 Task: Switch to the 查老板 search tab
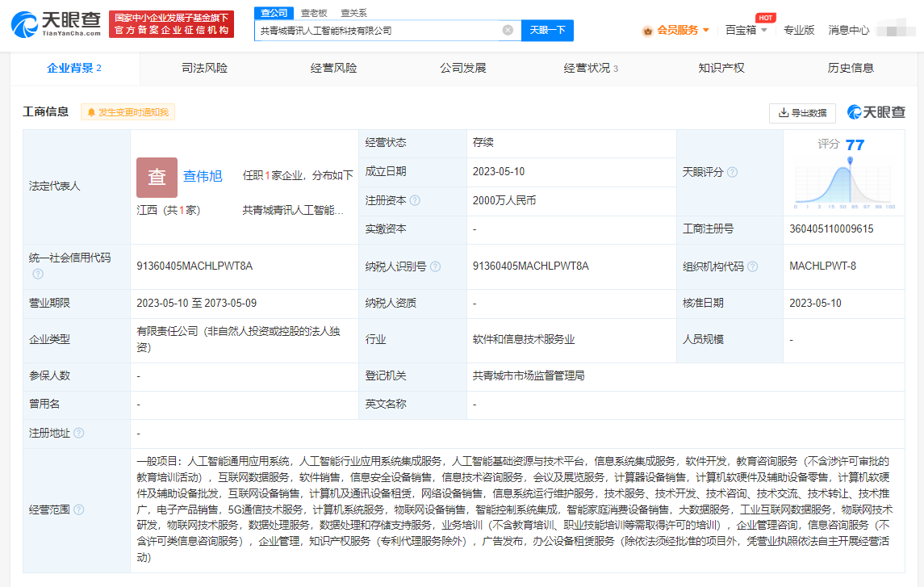(x=313, y=13)
